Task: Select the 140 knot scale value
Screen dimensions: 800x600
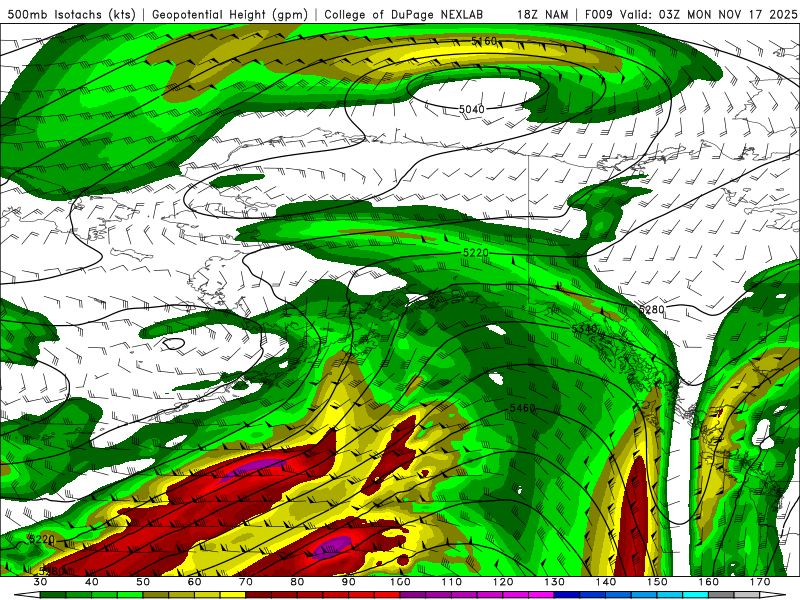Action: coord(606,582)
